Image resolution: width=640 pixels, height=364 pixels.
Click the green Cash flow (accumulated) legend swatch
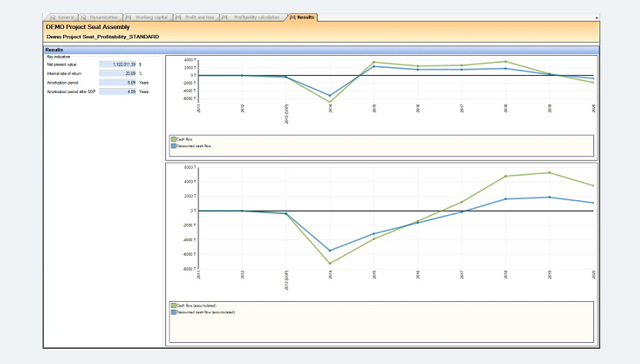(173, 305)
